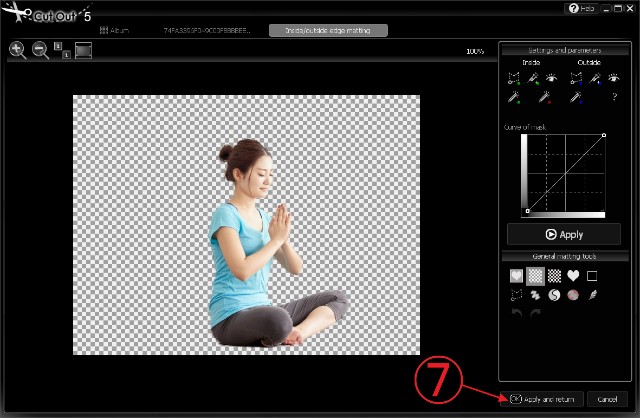Image resolution: width=640 pixels, height=418 pixels.
Task: Select the feather matting tool
Action: [x=592, y=295]
